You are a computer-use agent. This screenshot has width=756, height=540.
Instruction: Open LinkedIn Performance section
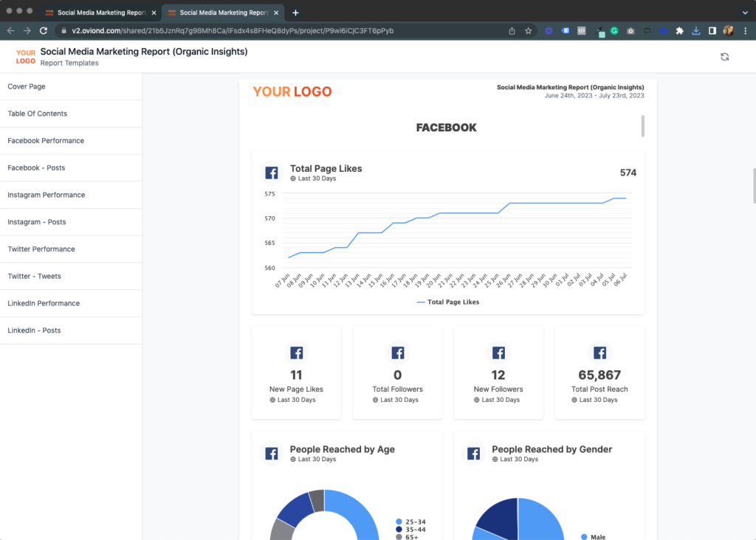71,303
